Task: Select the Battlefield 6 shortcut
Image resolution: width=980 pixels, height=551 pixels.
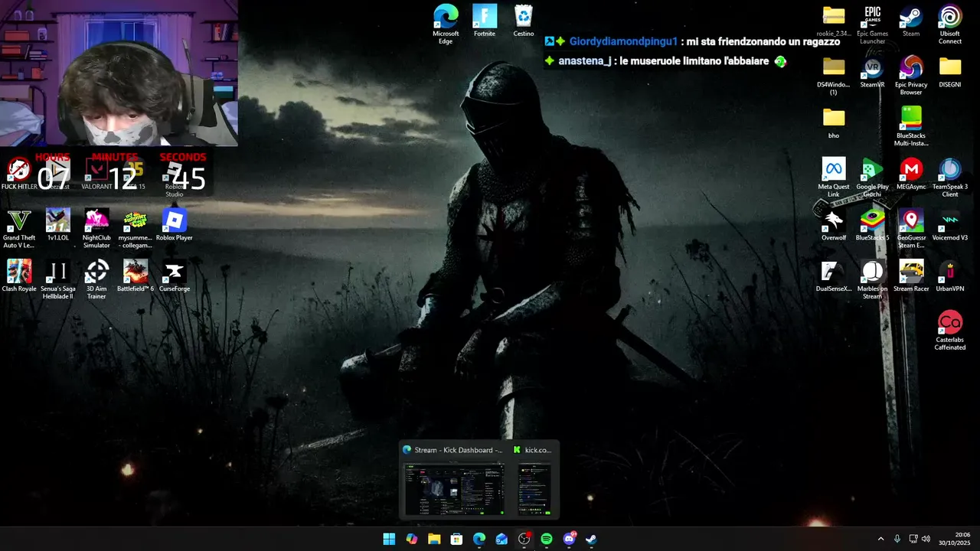Action: point(136,276)
